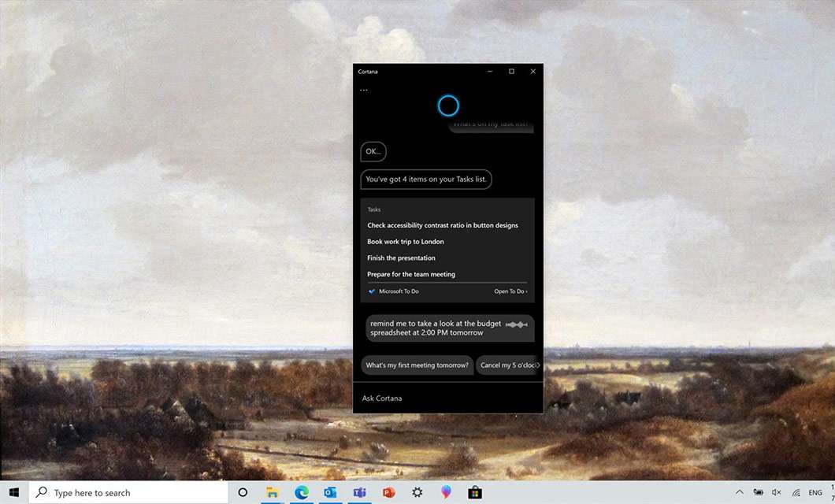The width and height of the screenshot is (835, 504).
Task: Select task 'Prepare for the team meeting'
Action: [411, 274]
